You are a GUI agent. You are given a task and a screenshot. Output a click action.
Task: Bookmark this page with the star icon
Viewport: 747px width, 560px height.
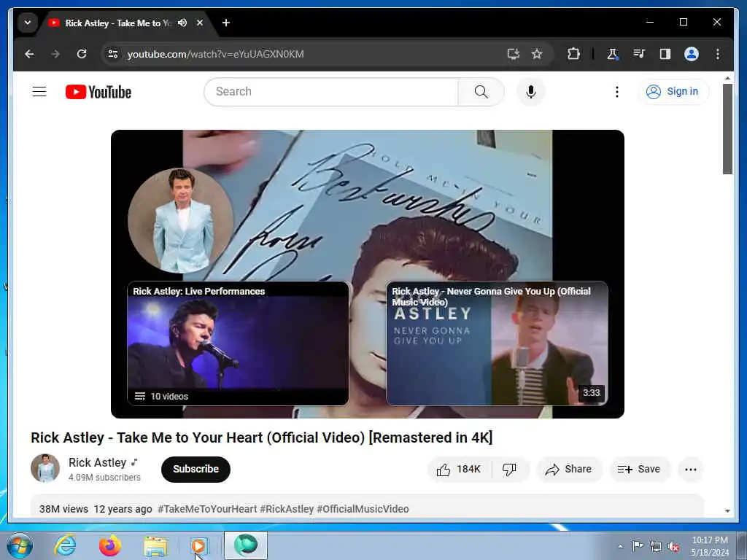coord(537,54)
